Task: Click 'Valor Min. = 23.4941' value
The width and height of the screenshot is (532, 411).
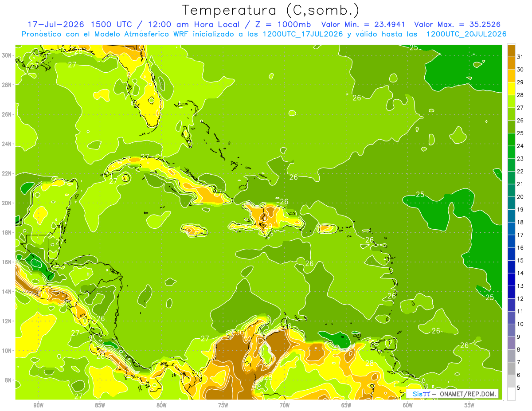Action: [x=364, y=24]
